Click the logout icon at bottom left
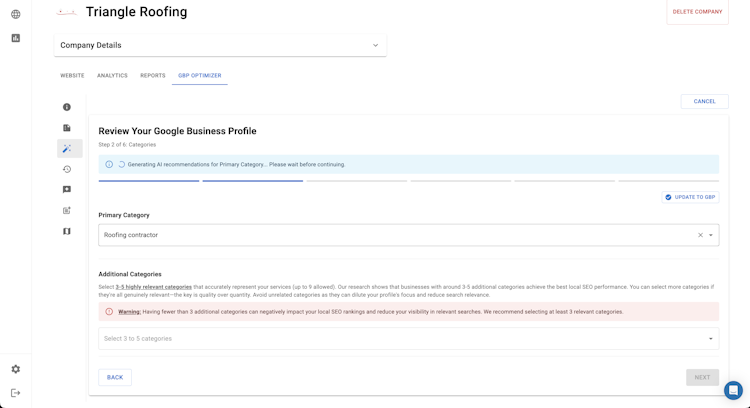The width and height of the screenshot is (750, 408). click(x=16, y=393)
